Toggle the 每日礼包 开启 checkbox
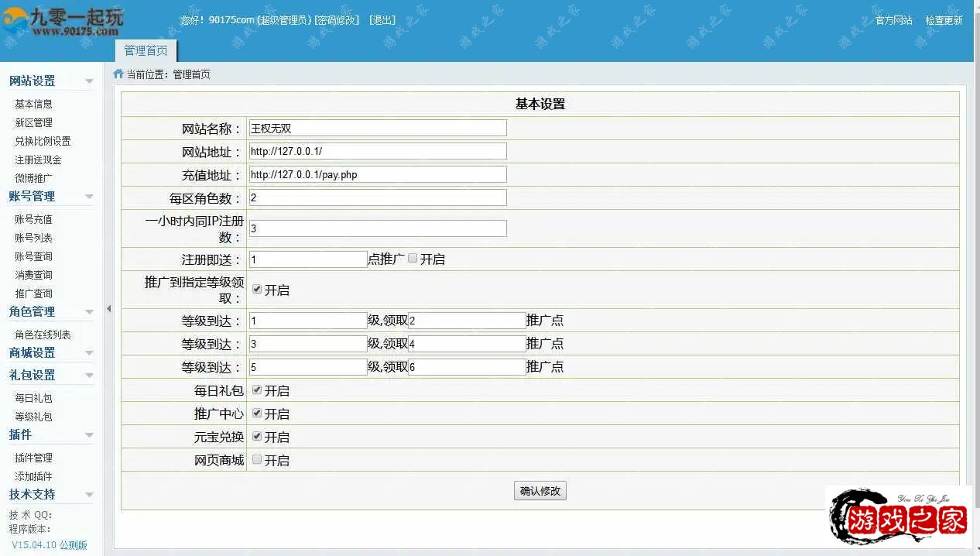This screenshot has height=556, width=980. point(257,390)
